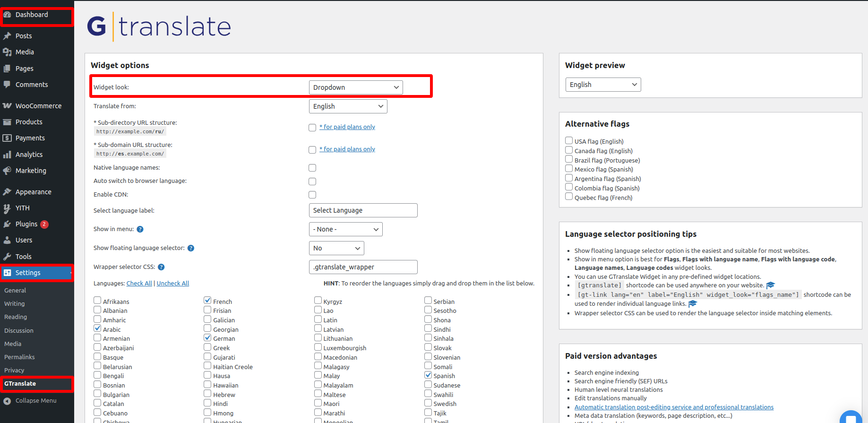Go to Appearance in the sidebar

click(x=33, y=192)
